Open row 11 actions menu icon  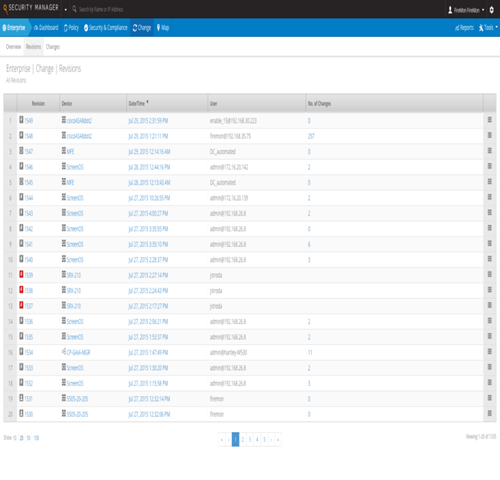pyautogui.click(x=490, y=274)
